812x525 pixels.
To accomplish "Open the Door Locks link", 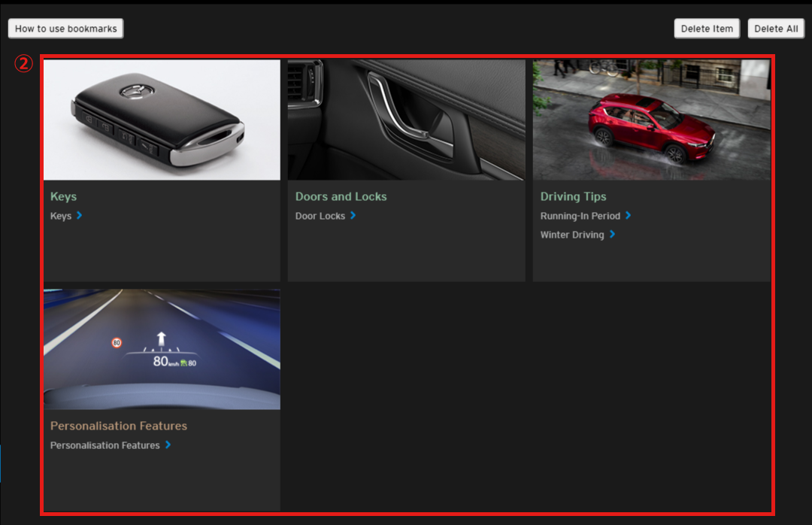I will (x=320, y=216).
